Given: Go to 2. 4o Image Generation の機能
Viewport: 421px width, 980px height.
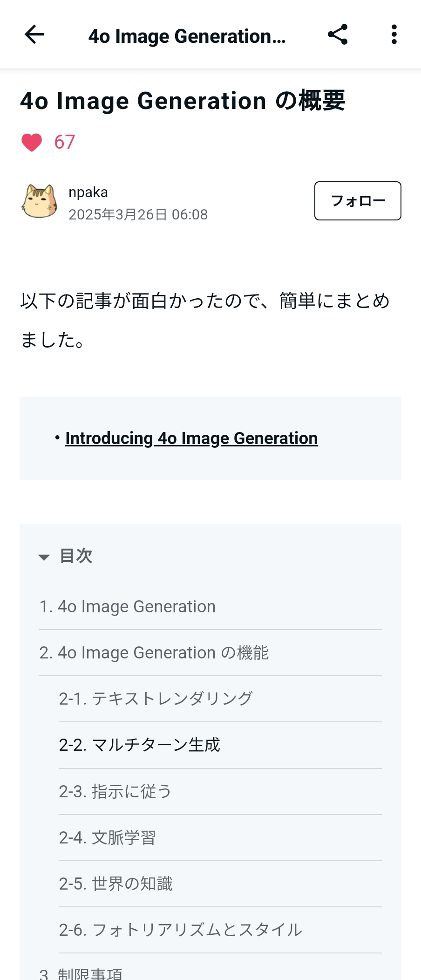Looking at the screenshot, I should [x=154, y=653].
